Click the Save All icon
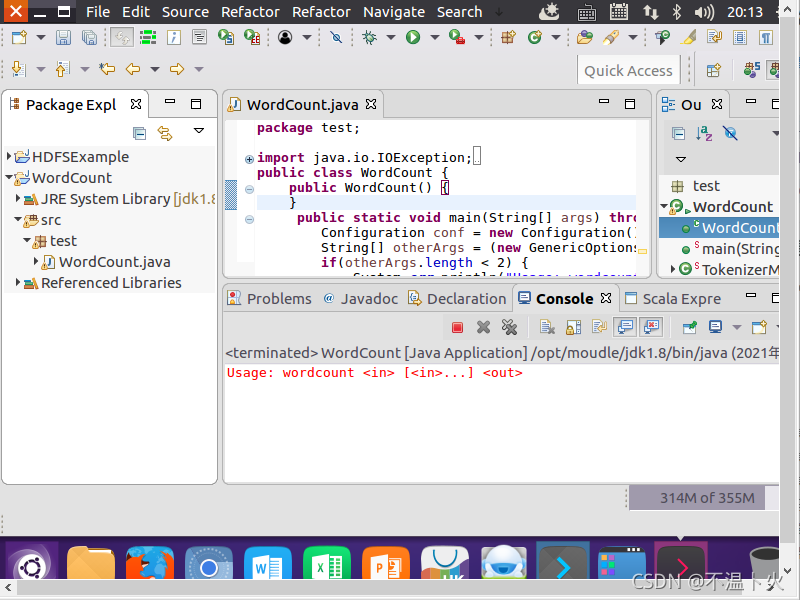Viewport: 800px width, 600px height. [89, 37]
